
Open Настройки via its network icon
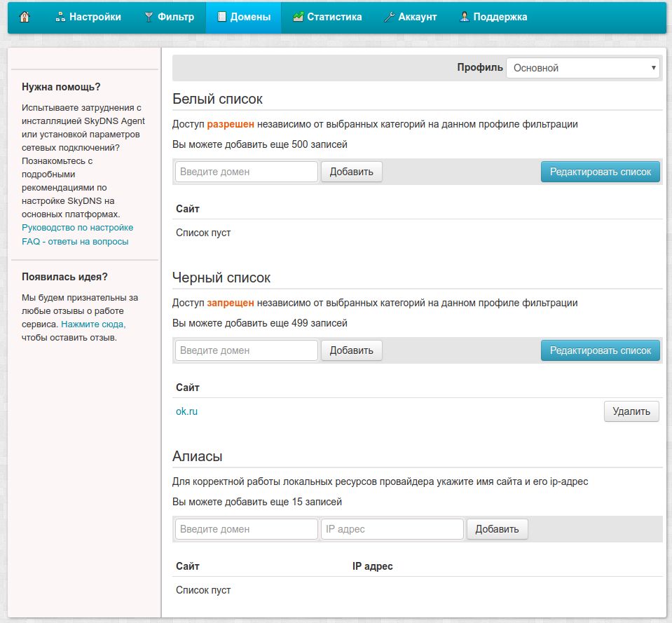coord(60,17)
